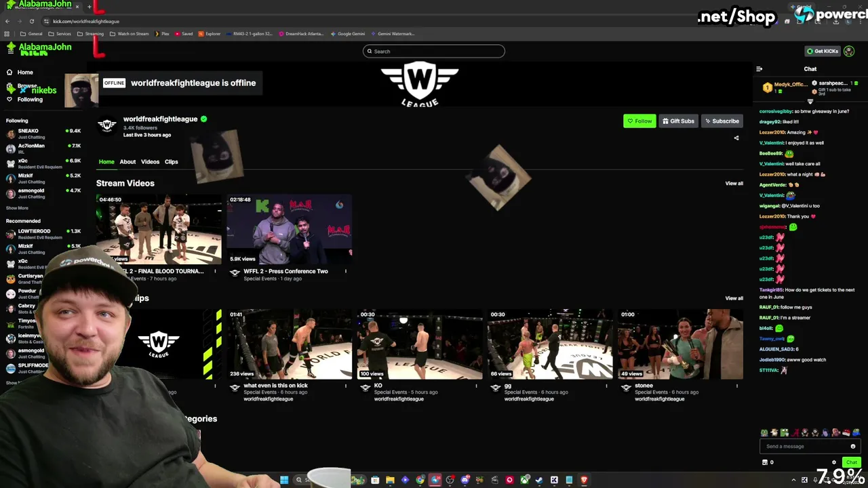Open Steam from the taskbar
Viewport: 868px width, 488px height.
pyautogui.click(x=539, y=480)
